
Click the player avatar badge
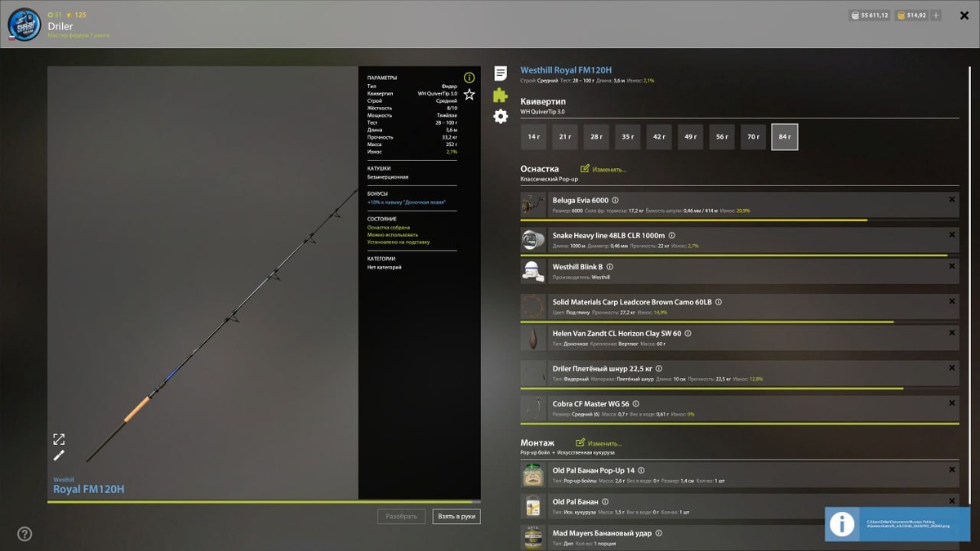pyautogui.click(x=24, y=25)
